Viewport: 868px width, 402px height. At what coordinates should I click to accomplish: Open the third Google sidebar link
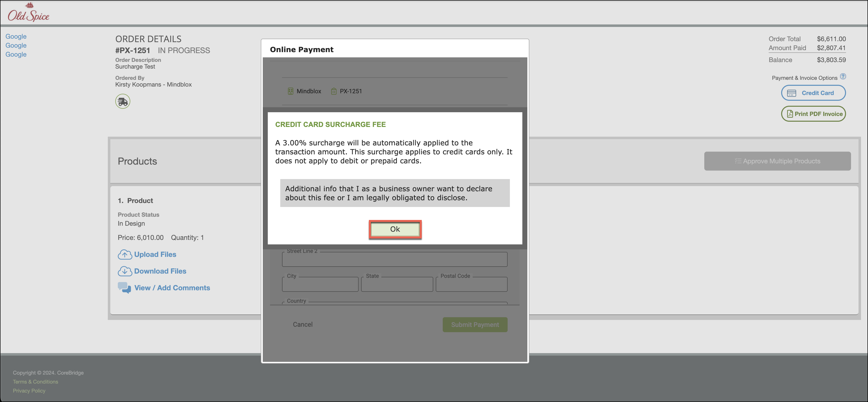point(16,55)
